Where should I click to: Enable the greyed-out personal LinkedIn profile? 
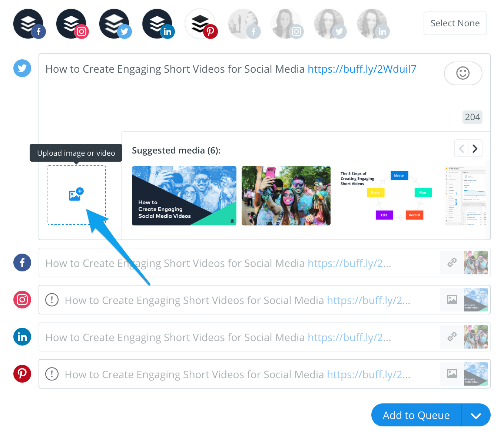point(373,24)
